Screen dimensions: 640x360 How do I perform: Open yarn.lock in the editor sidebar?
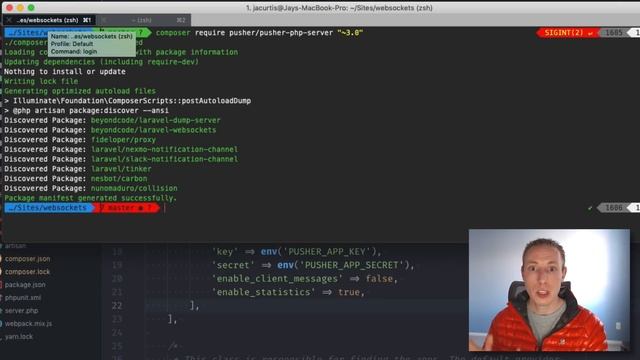click(19, 337)
